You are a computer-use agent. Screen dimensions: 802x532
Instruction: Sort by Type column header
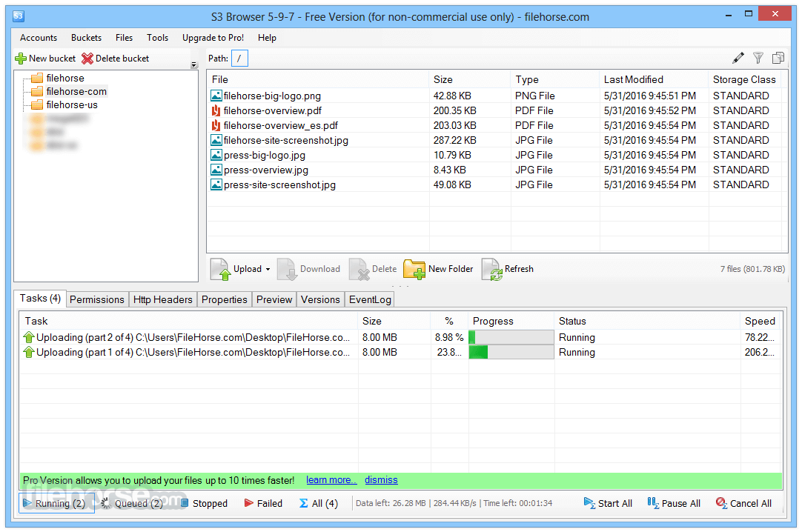point(555,80)
